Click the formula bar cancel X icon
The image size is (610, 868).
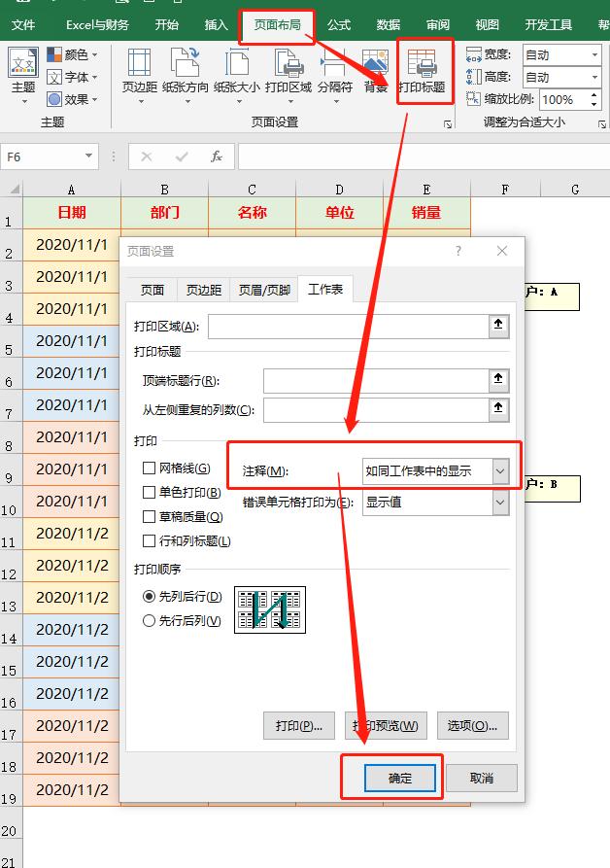147,156
